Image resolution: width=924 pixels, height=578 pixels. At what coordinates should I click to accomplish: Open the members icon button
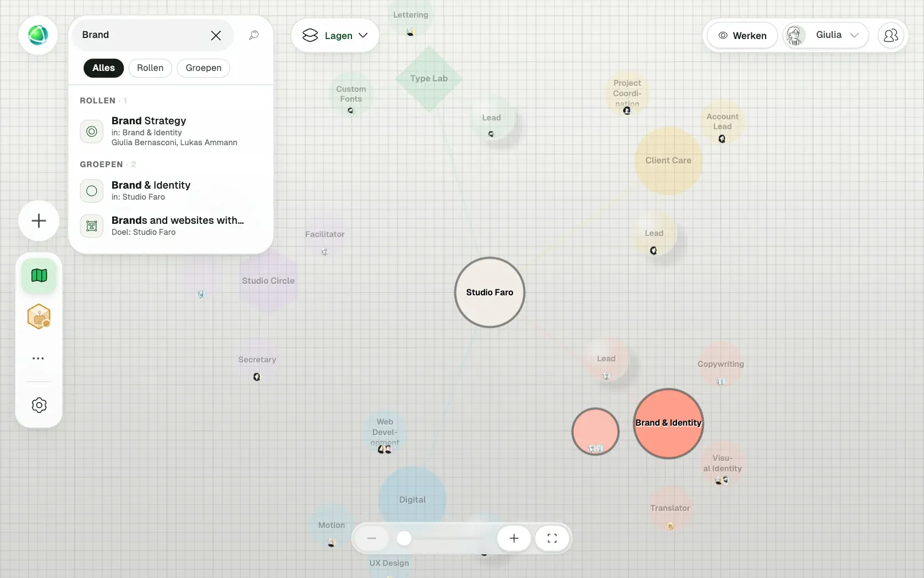pyautogui.click(x=890, y=35)
